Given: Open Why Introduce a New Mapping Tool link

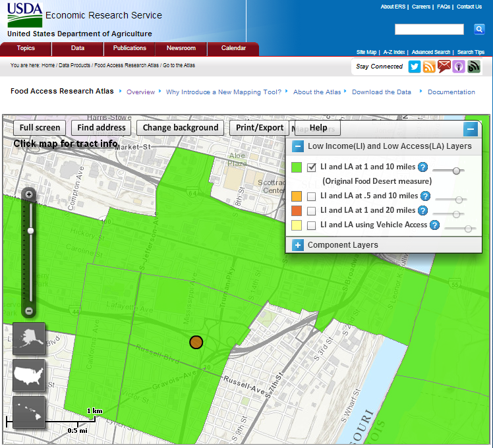Looking at the screenshot, I should pos(223,92).
